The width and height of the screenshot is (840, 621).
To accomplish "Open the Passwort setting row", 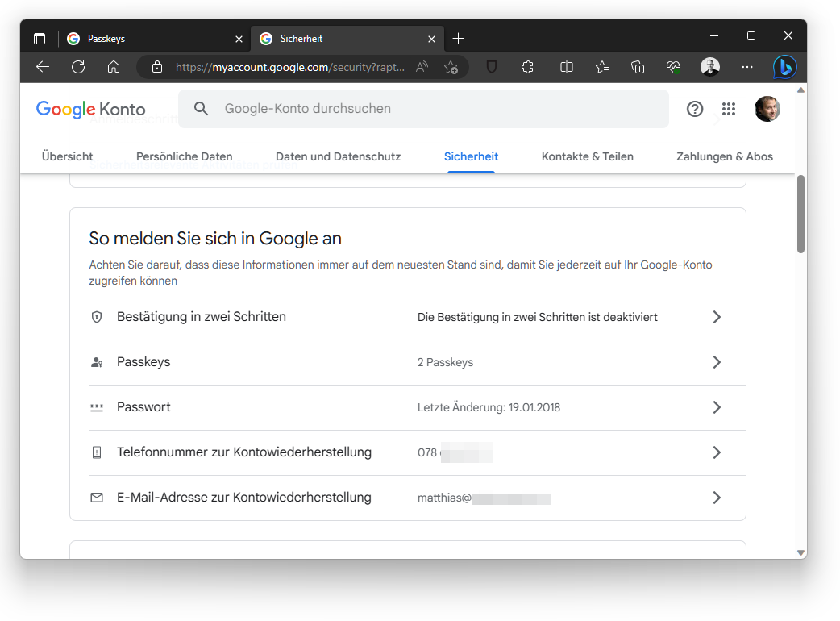I will [x=418, y=407].
